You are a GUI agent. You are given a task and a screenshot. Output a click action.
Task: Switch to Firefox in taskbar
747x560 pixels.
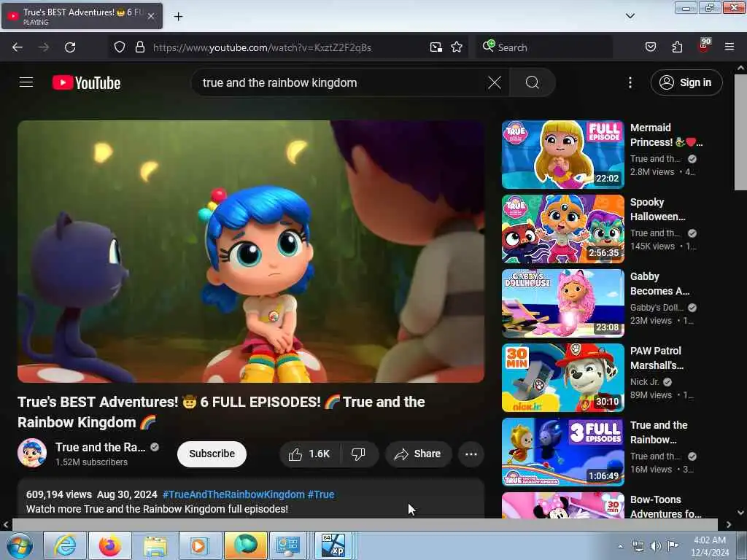(x=109, y=545)
